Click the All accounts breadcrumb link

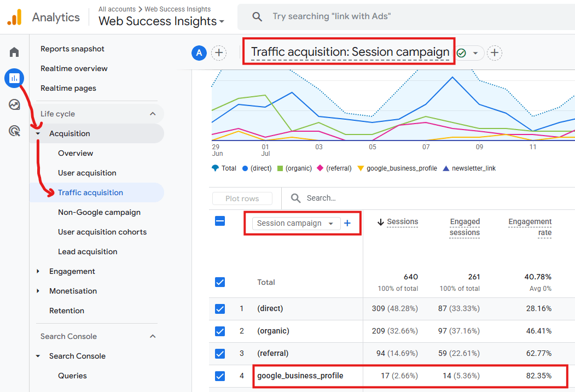tap(117, 9)
